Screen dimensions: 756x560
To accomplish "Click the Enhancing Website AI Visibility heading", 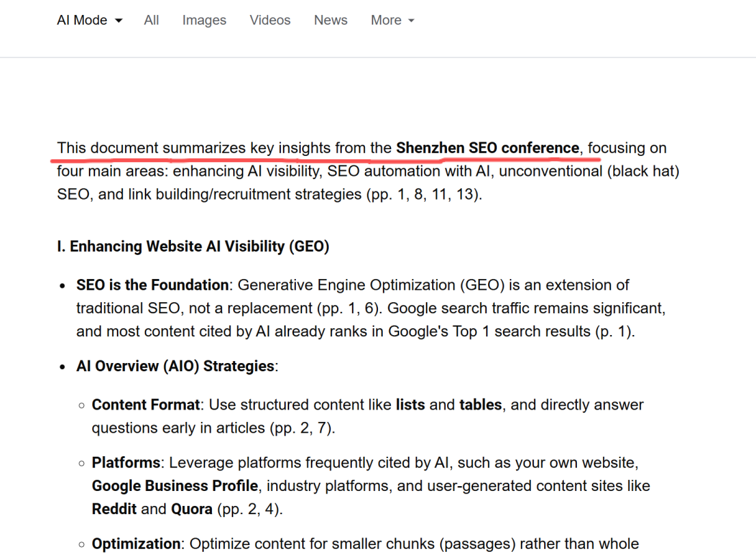I will (x=193, y=246).
